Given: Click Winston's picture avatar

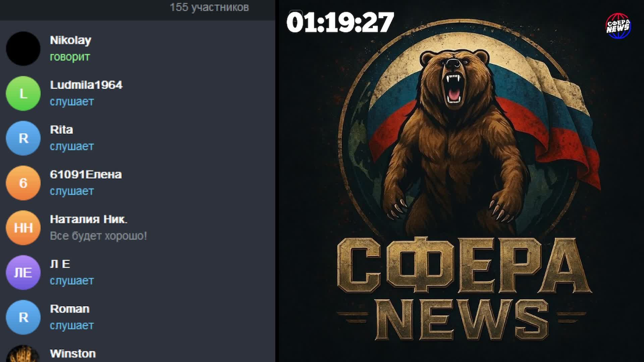Looking at the screenshot, I should tap(23, 355).
